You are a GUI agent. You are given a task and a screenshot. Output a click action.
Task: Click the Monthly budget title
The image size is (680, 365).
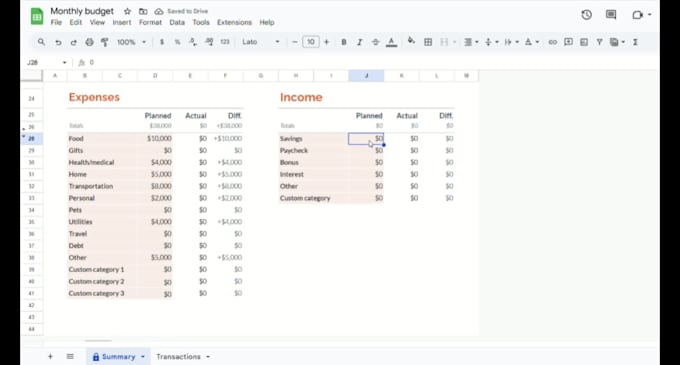pyautogui.click(x=82, y=11)
